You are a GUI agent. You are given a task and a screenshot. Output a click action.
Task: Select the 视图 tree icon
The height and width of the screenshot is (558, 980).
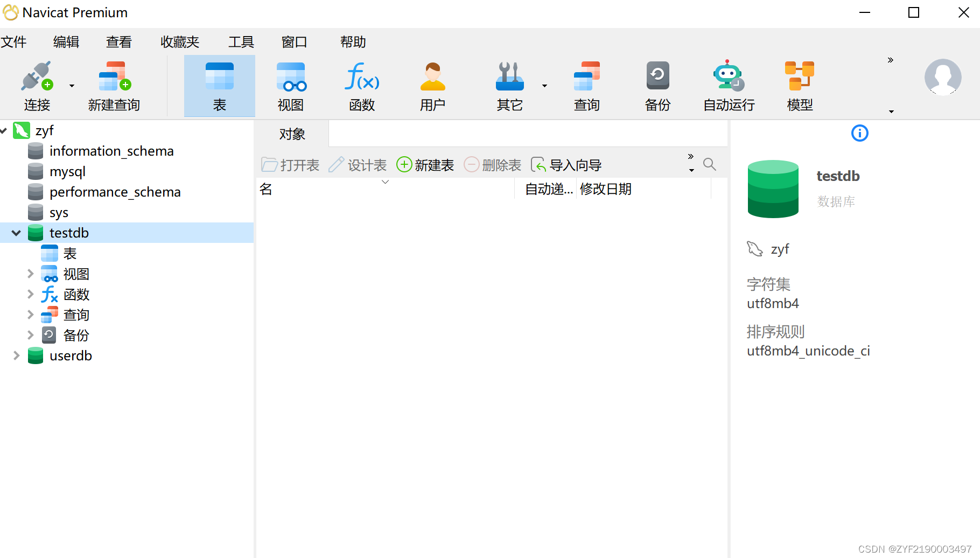click(x=50, y=274)
